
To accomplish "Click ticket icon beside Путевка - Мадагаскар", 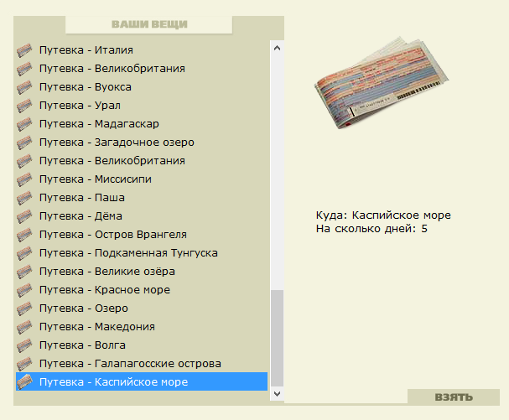I will click(24, 124).
